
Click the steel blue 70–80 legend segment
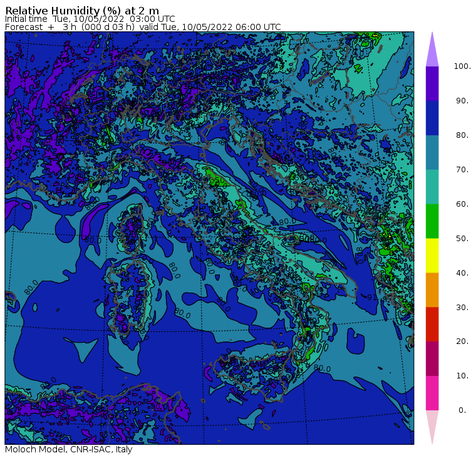click(432, 152)
